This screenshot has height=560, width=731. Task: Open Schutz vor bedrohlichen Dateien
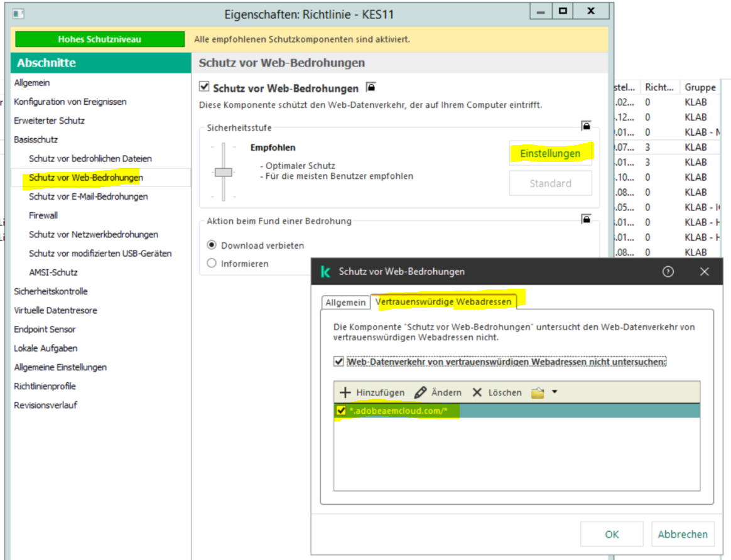point(90,158)
